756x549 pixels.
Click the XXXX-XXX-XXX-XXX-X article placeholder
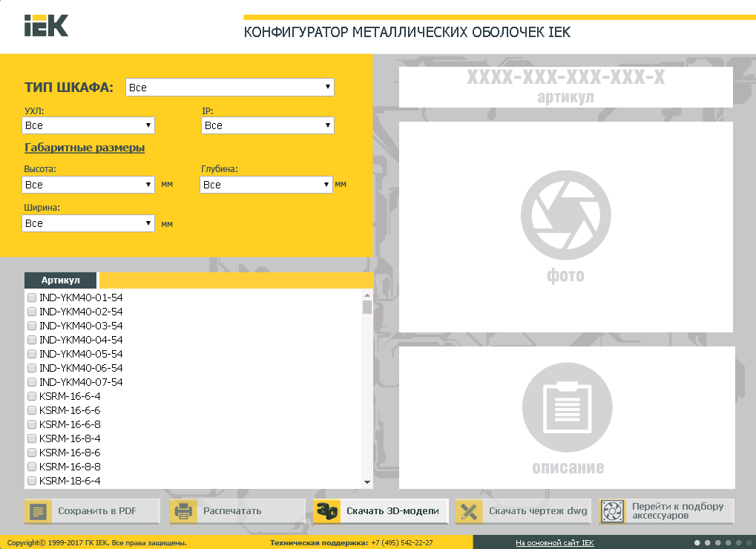pyautogui.click(x=565, y=77)
